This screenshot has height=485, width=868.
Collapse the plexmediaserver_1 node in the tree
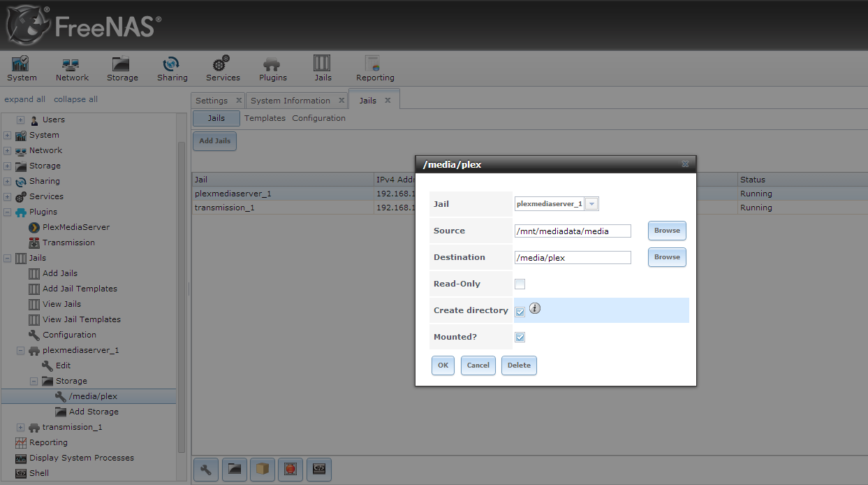[20, 351]
